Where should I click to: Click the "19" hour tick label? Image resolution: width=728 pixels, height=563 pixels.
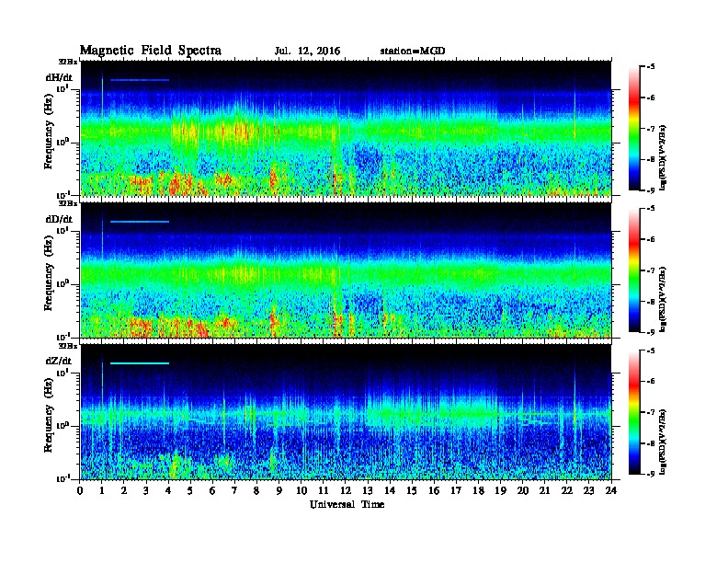(500, 491)
